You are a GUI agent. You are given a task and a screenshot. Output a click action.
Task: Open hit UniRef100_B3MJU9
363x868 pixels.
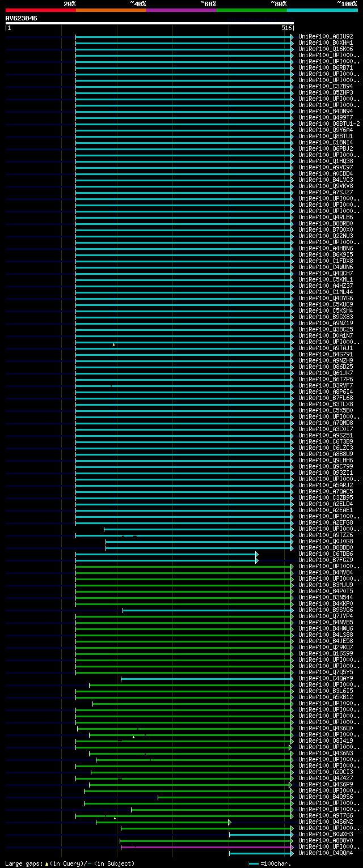[x=326, y=585]
